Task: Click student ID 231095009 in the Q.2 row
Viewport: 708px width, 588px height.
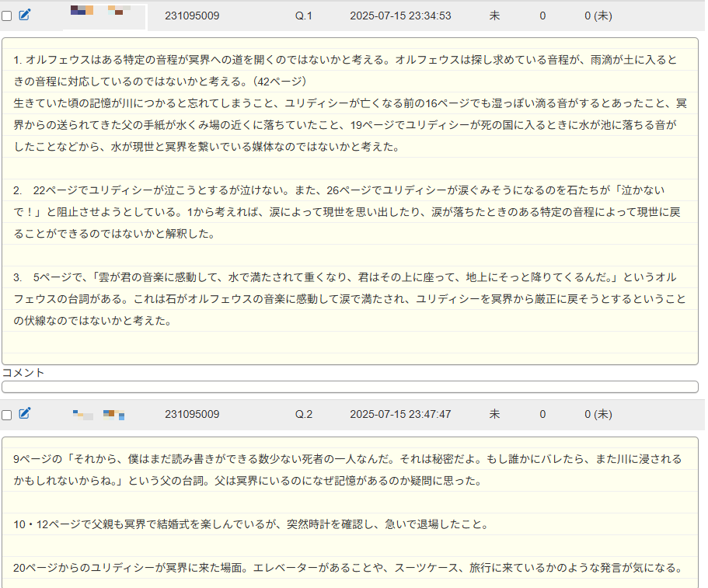Action: tap(192, 414)
